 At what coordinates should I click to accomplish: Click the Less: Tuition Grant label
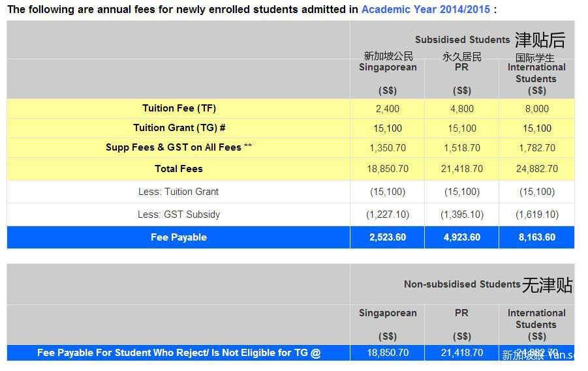[x=179, y=192]
